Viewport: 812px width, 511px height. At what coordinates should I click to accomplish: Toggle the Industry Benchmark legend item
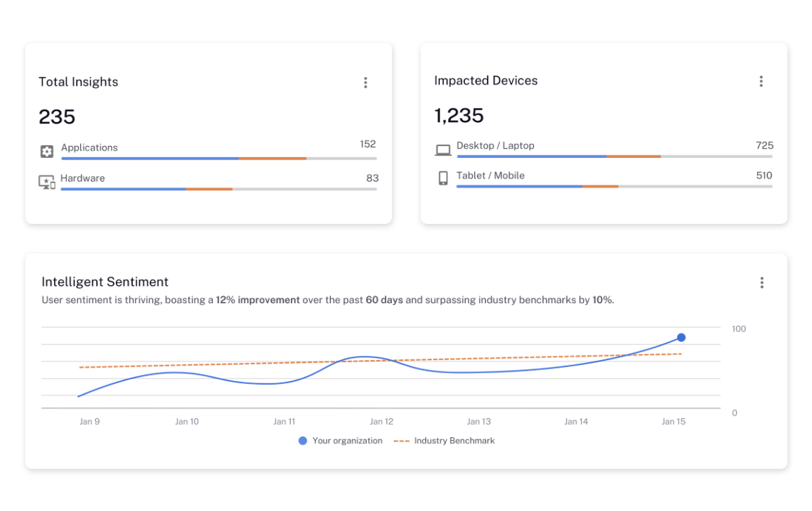[444, 441]
